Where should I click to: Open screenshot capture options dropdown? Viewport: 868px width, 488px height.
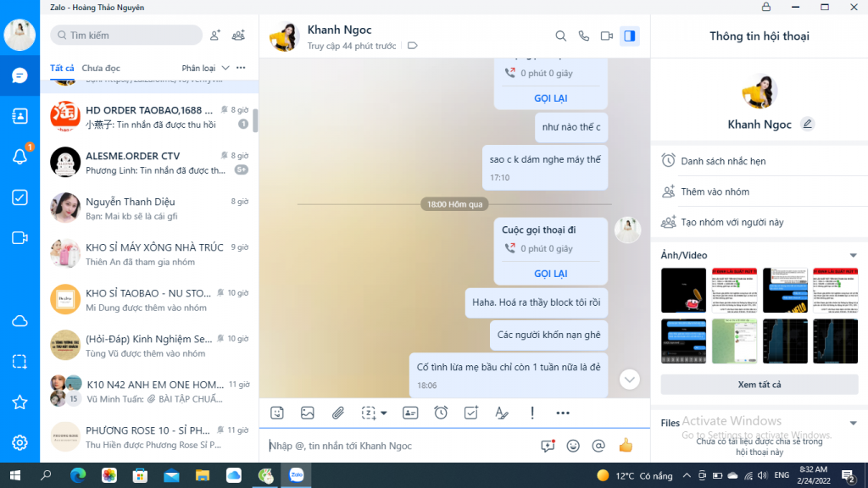point(383,413)
